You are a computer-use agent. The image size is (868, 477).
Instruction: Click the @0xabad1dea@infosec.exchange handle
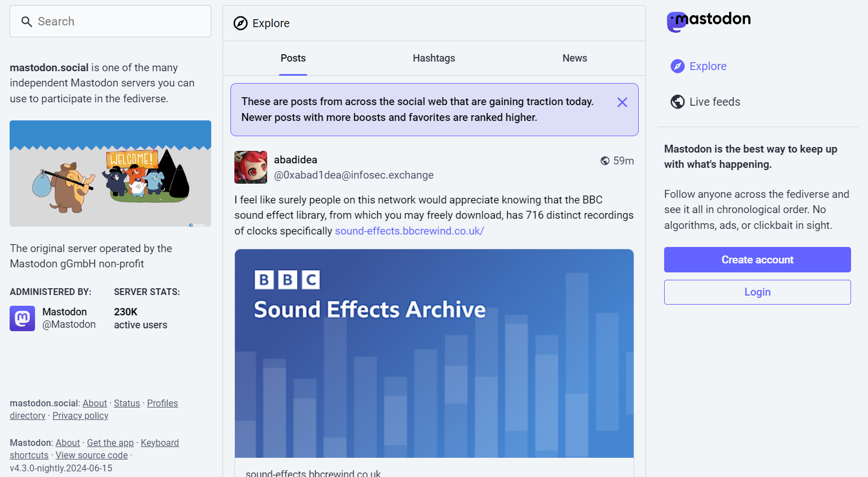[x=354, y=175]
